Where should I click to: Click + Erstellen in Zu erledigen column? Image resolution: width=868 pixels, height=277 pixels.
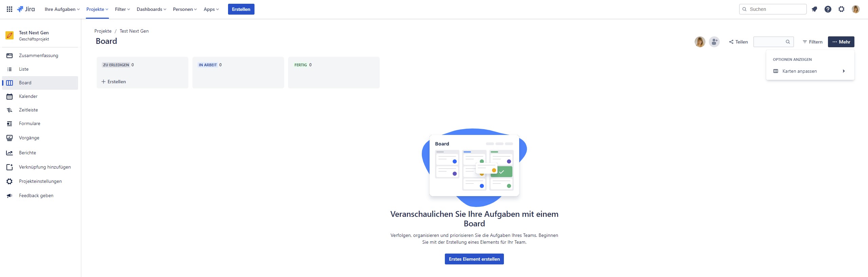[114, 82]
